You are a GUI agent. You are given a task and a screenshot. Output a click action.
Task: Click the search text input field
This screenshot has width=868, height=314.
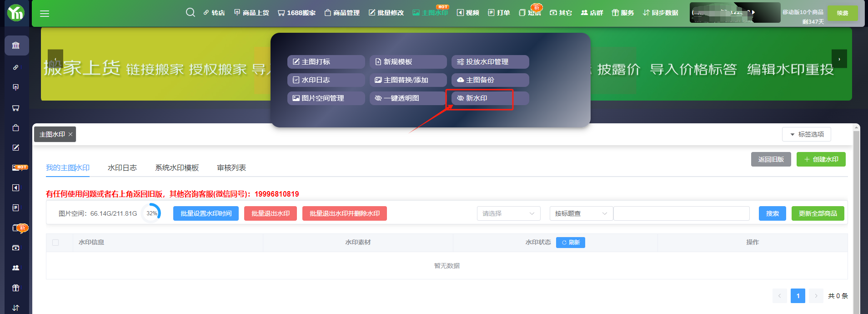[681, 213]
